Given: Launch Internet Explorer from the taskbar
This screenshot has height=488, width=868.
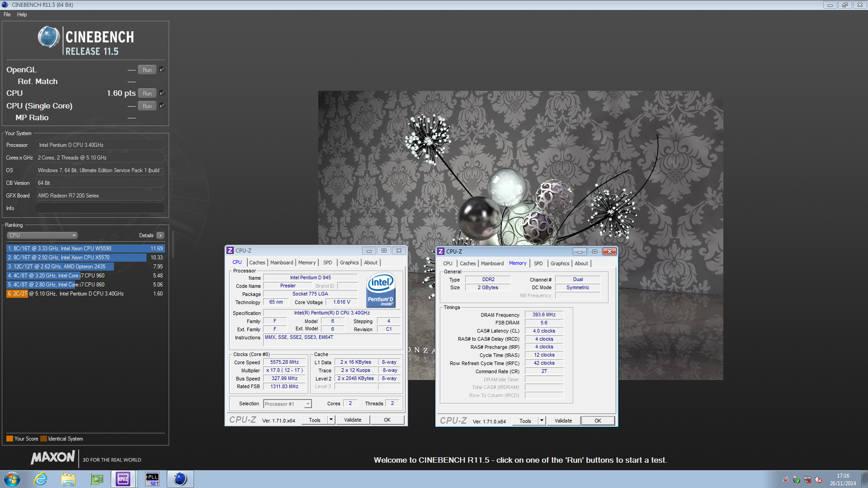Looking at the screenshot, I should pyautogui.click(x=41, y=479).
